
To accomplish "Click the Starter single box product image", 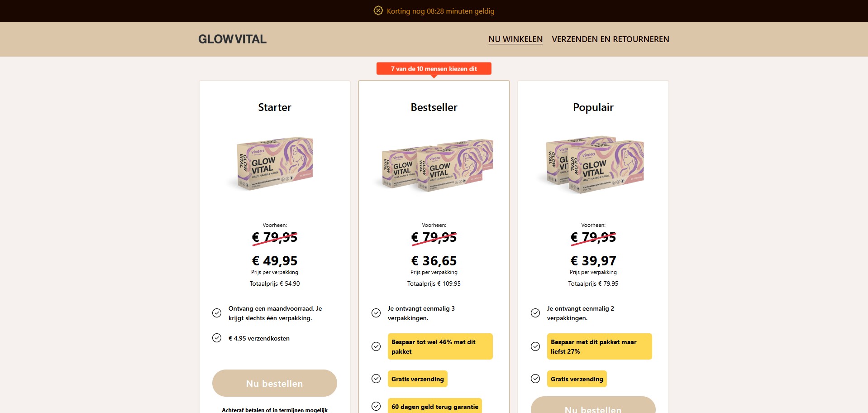I will pos(275,163).
